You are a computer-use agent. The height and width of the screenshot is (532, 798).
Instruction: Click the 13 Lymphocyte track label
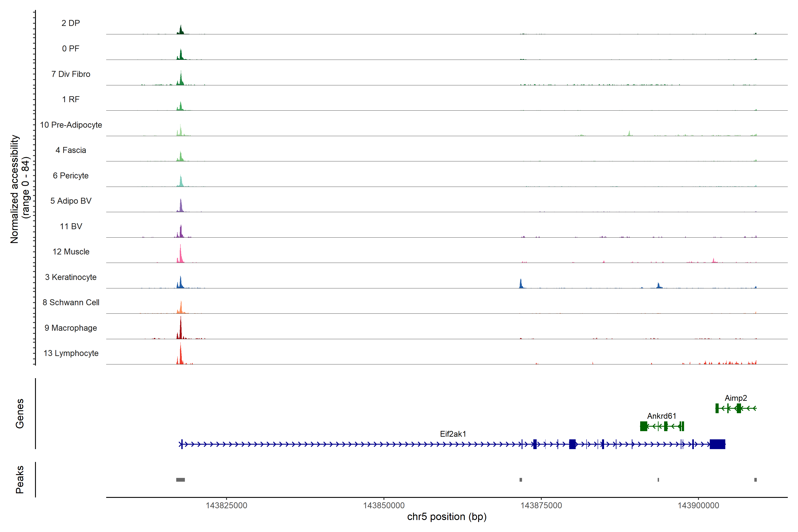pos(71,353)
